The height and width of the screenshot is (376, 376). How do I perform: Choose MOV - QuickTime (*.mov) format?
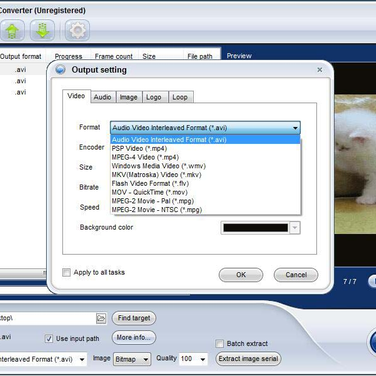[205, 192]
